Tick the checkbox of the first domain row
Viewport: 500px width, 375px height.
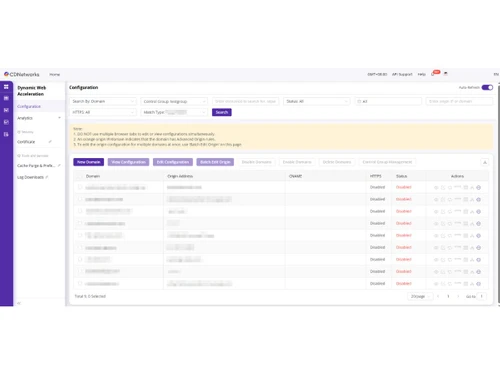coord(80,187)
